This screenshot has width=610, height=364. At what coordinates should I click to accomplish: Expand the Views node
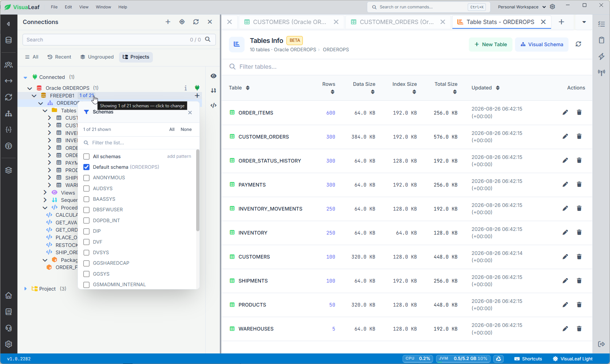tap(45, 192)
